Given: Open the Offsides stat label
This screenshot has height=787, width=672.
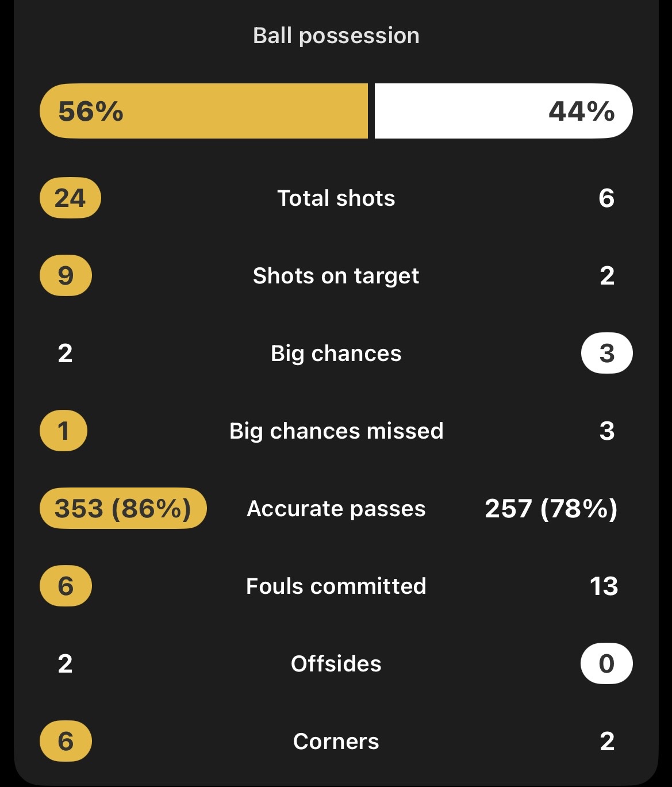Looking at the screenshot, I should (336, 664).
